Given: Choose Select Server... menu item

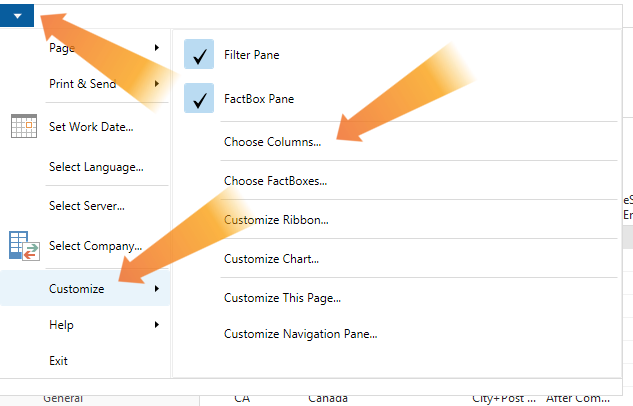Looking at the screenshot, I should pyautogui.click(x=87, y=206).
